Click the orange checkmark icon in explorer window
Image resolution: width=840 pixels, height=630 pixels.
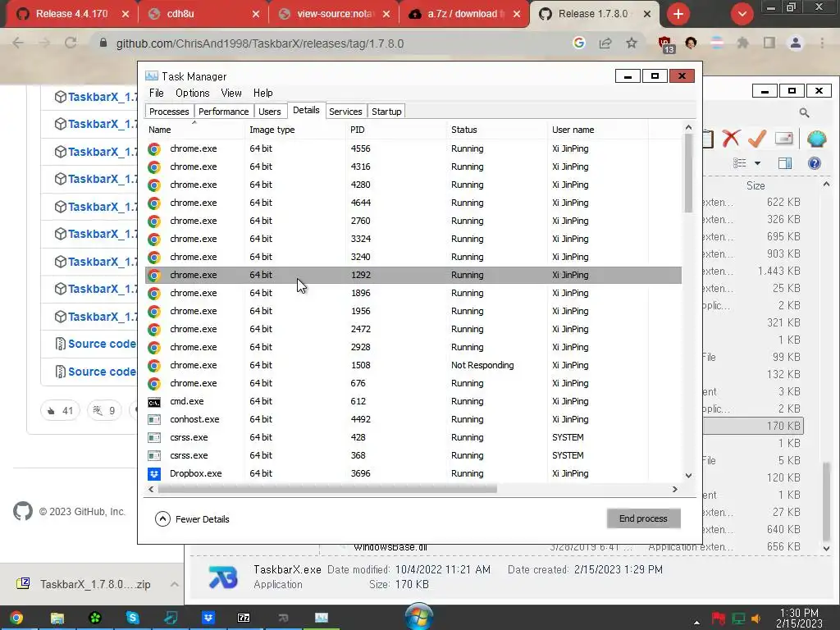[757, 138]
